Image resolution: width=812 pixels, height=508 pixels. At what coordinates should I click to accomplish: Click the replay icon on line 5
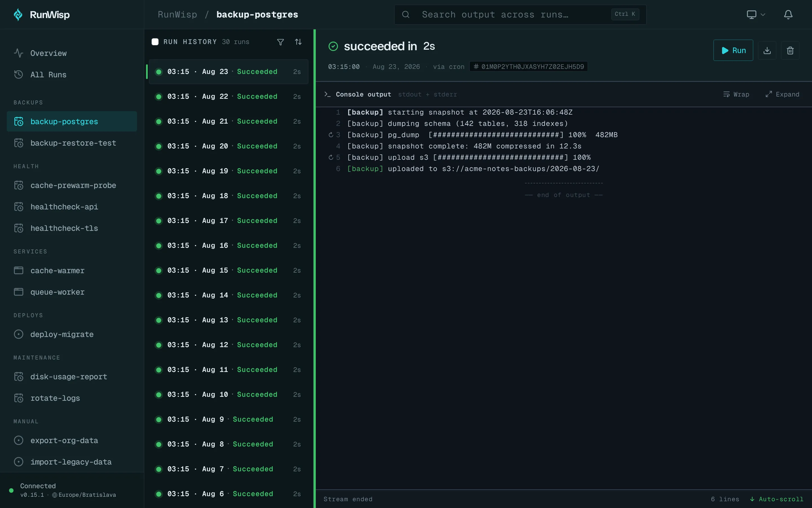tap(331, 157)
